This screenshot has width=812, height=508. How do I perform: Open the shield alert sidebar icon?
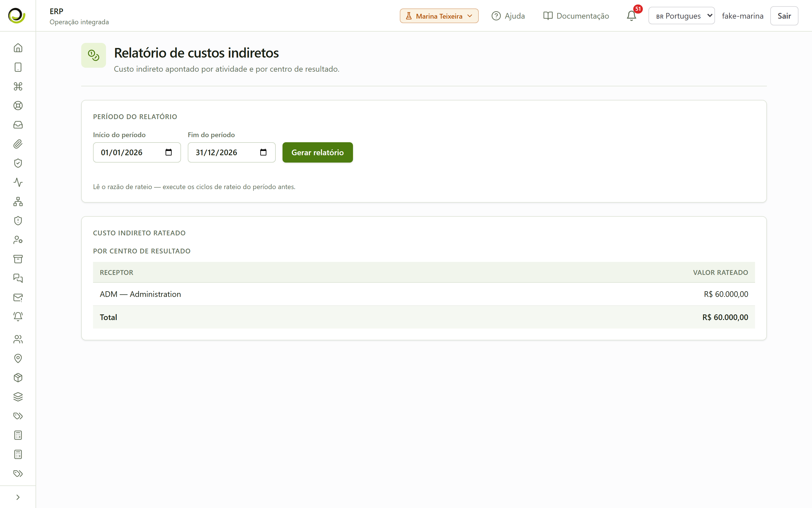click(18, 220)
